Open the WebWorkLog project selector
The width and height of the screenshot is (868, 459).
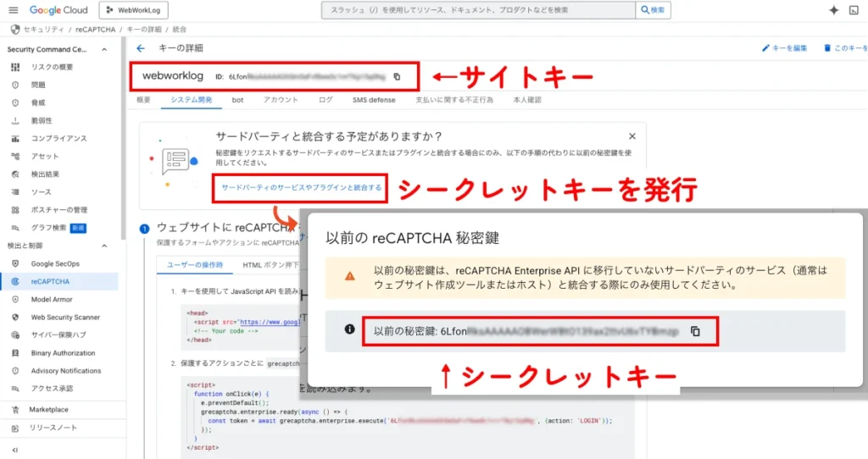(x=133, y=10)
